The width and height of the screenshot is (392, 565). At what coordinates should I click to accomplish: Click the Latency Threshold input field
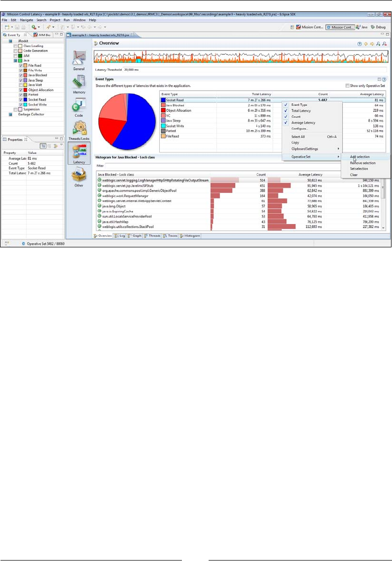click(255, 70)
